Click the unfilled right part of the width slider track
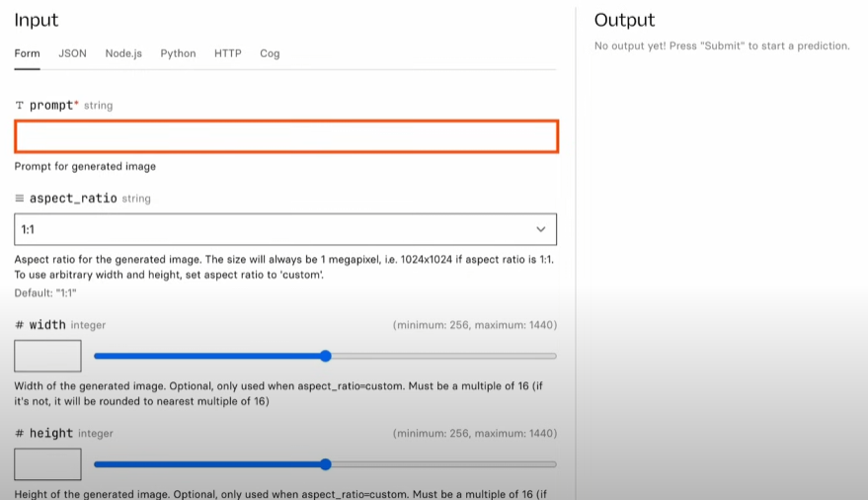Screen dimensions: 868x500 pos(444,356)
